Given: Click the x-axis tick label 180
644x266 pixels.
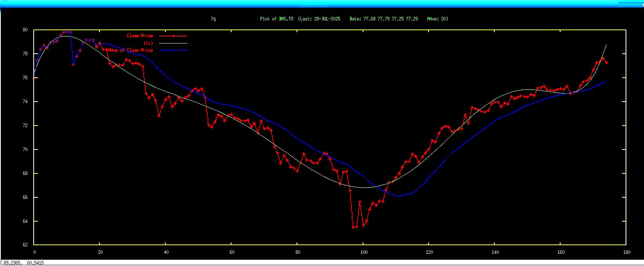Looking at the screenshot, I should pos(626,252).
